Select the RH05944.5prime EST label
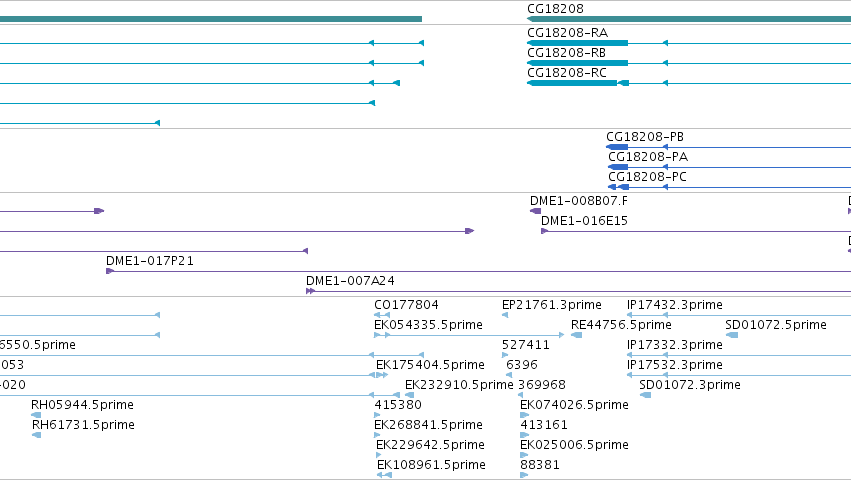The height and width of the screenshot is (480, 851). (x=82, y=405)
